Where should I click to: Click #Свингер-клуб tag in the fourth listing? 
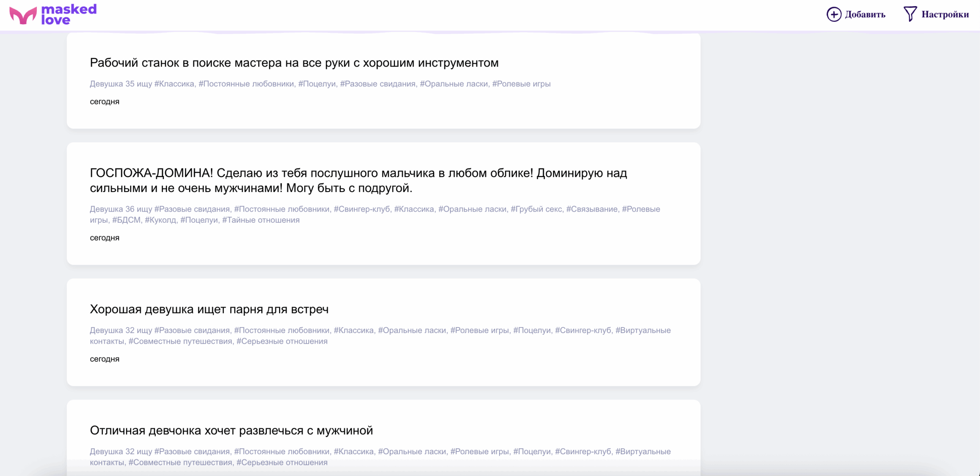click(583, 452)
